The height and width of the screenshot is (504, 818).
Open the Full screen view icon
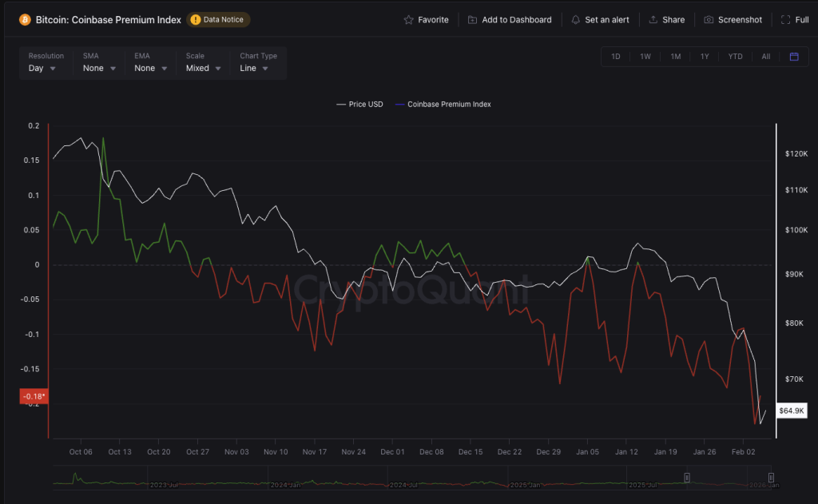pyautogui.click(x=785, y=20)
